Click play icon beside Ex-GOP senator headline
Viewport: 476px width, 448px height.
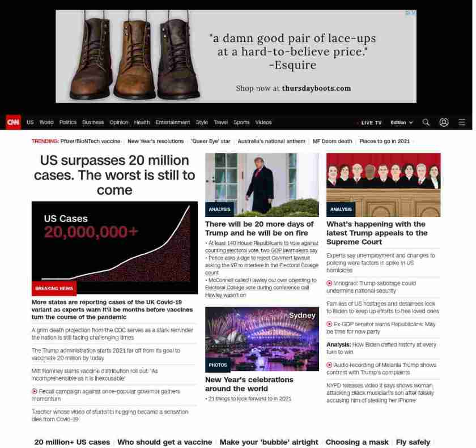tap(329, 324)
